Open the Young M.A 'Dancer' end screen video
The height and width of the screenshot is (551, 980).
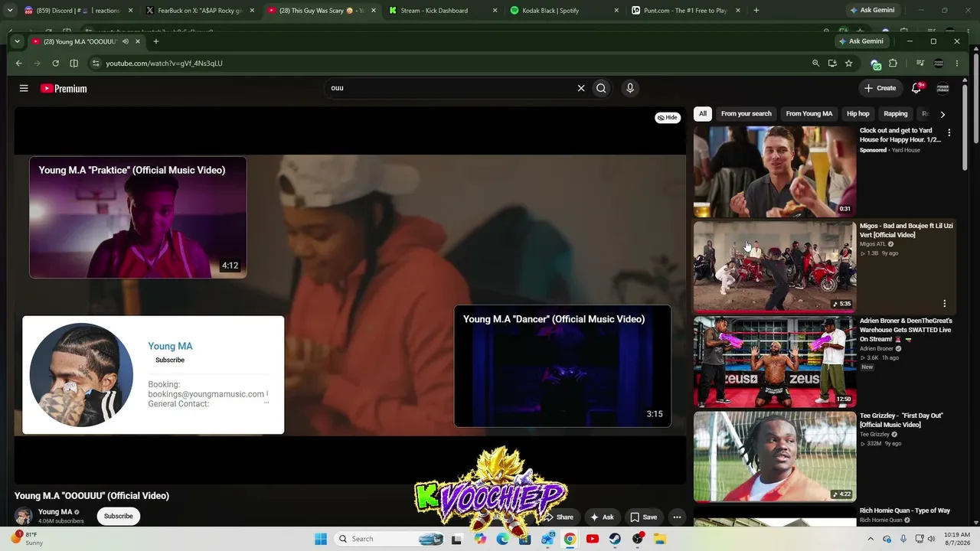click(563, 366)
